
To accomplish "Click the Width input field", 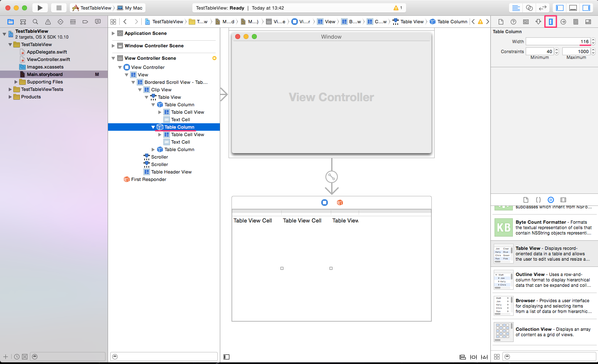I will (x=558, y=42).
